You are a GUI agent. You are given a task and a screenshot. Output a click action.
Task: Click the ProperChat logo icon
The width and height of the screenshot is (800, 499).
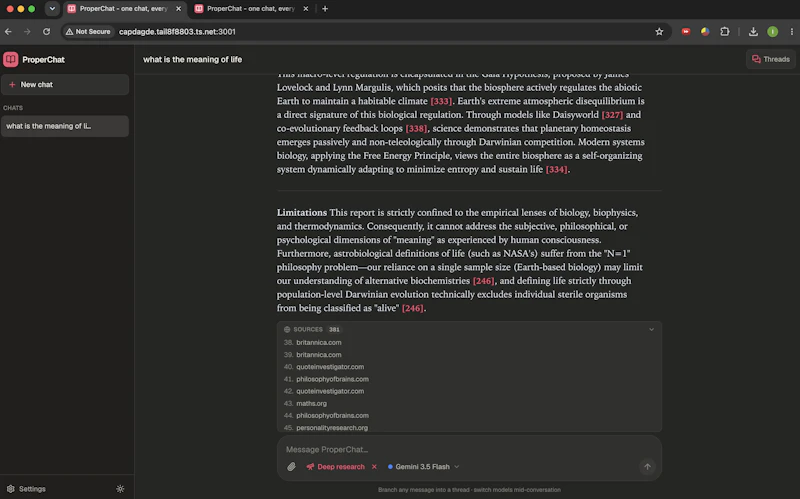tap(11, 59)
